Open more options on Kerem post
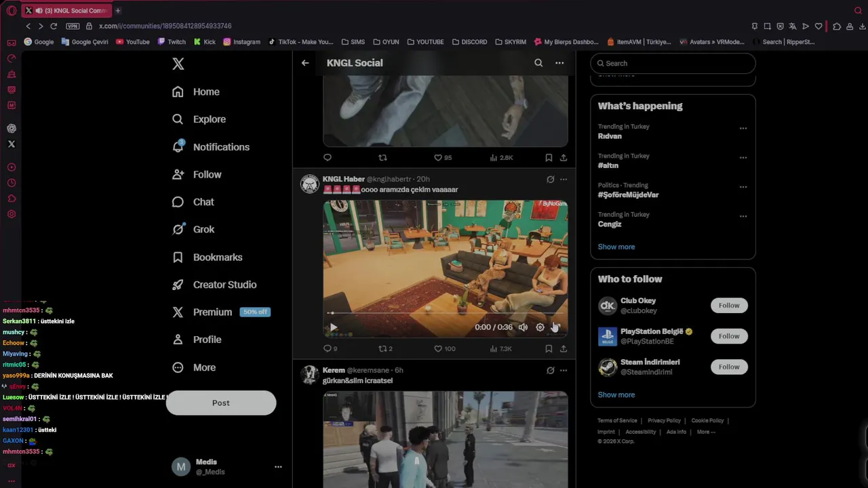The height and width of the screenshot is (488, 868). [564, 371]
